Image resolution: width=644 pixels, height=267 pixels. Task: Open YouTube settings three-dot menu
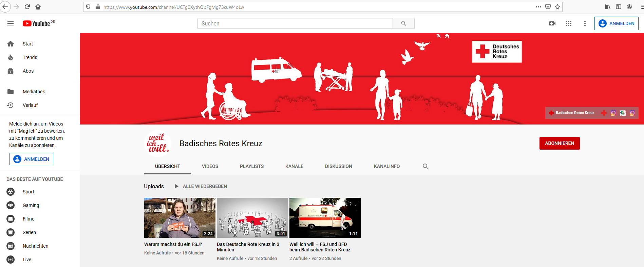tap(585, 23)
